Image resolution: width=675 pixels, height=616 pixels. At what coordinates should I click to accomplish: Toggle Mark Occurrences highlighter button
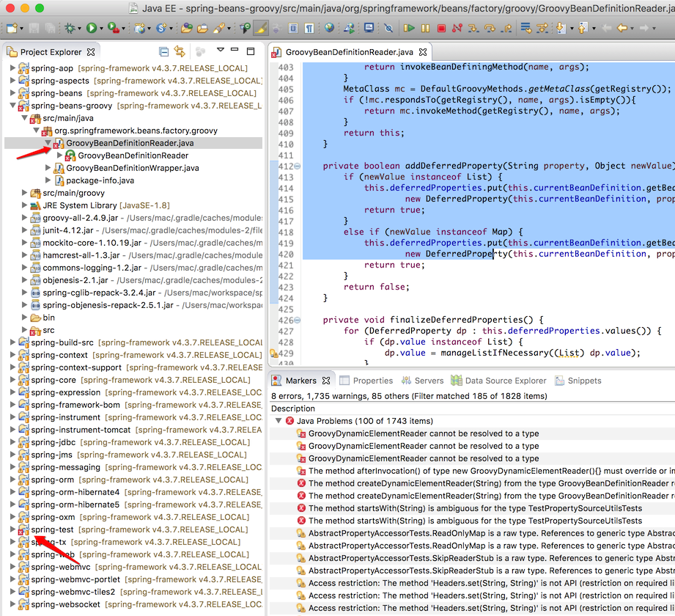coord(260,29)
